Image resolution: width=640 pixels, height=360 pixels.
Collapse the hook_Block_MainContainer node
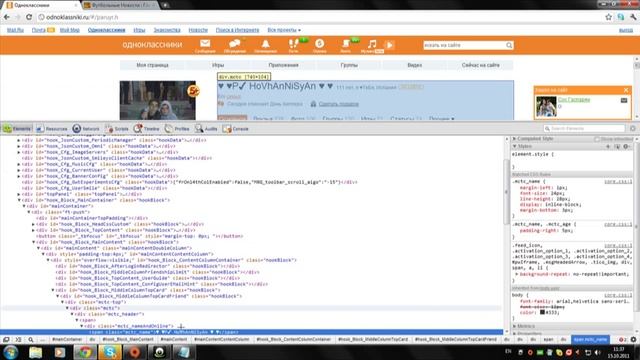point(19,200)
